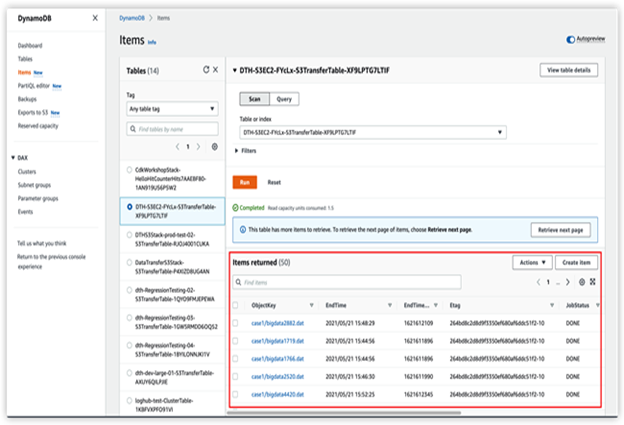Select loghub-test-ClusterTable radio button
The width and height of the screenshot is (624, 425).
tap(129, 400)
